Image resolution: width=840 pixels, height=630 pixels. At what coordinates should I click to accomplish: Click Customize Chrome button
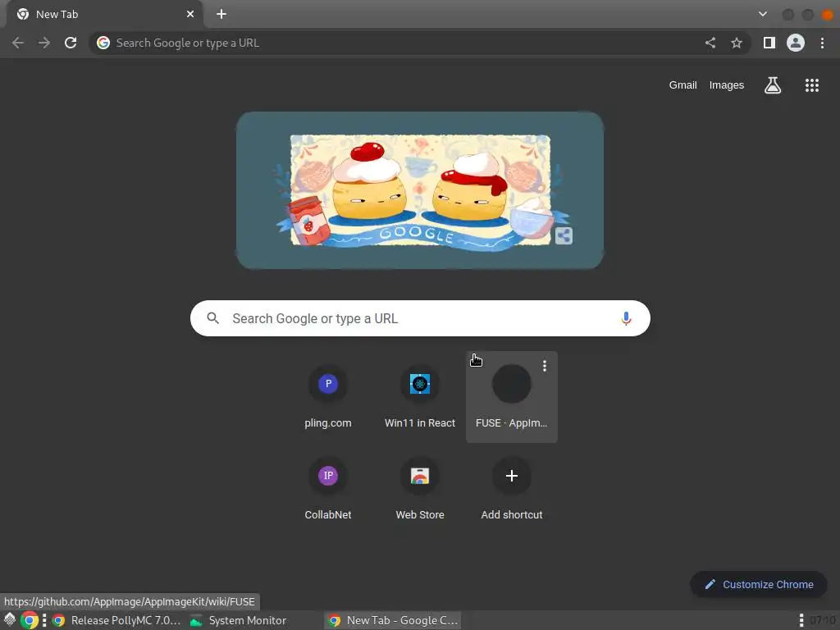759,584
